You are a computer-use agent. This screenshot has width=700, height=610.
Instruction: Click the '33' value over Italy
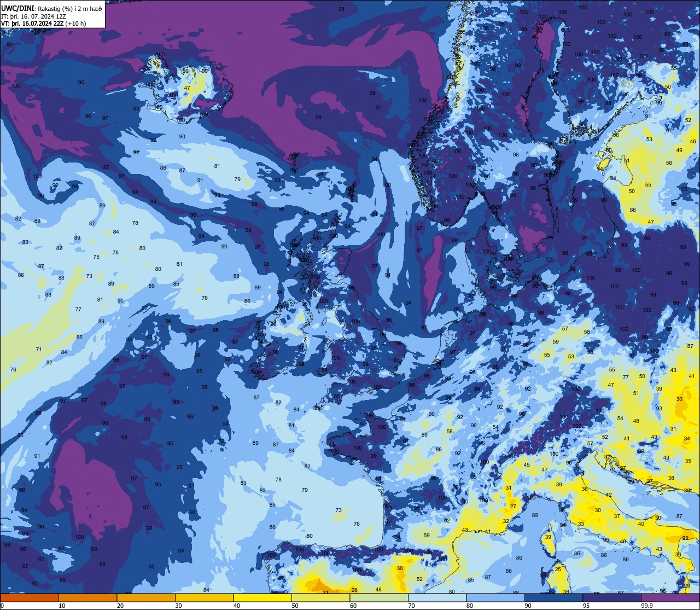point(581,524)
